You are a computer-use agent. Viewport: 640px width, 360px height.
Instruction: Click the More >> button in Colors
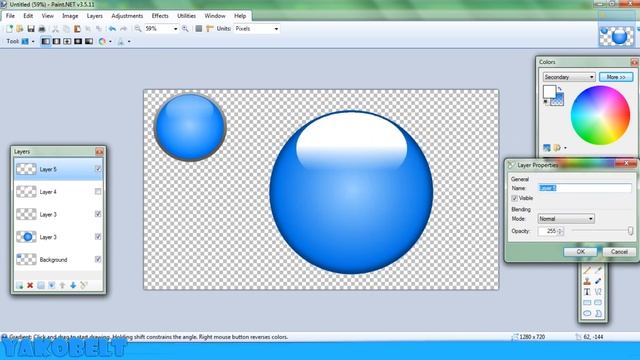click(x=616, y=77)
